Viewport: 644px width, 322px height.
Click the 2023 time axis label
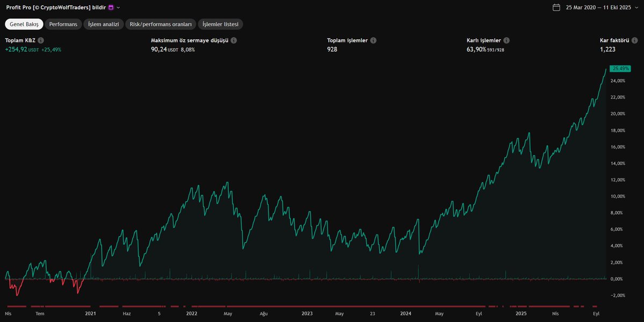click(307, 314)
